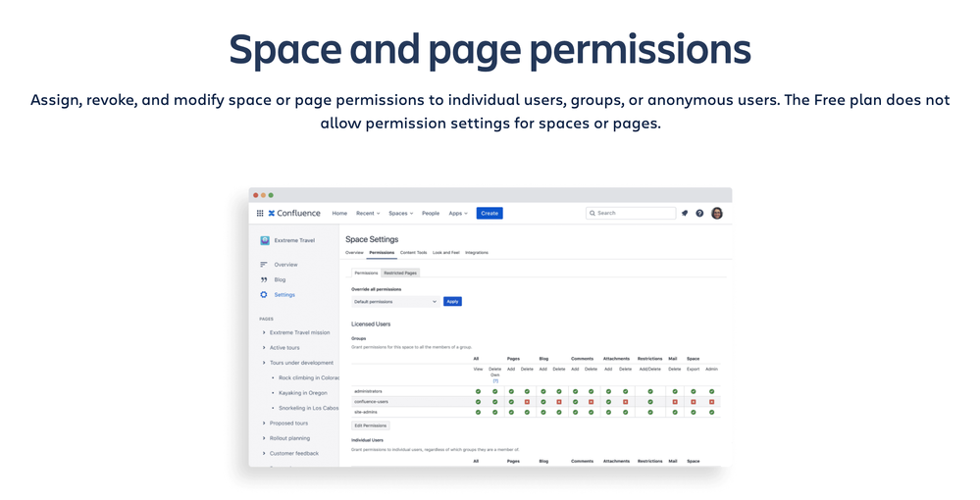Open the Restricted Pages sub-tab
The image size is (980, 500).
[x=400, y=274]
